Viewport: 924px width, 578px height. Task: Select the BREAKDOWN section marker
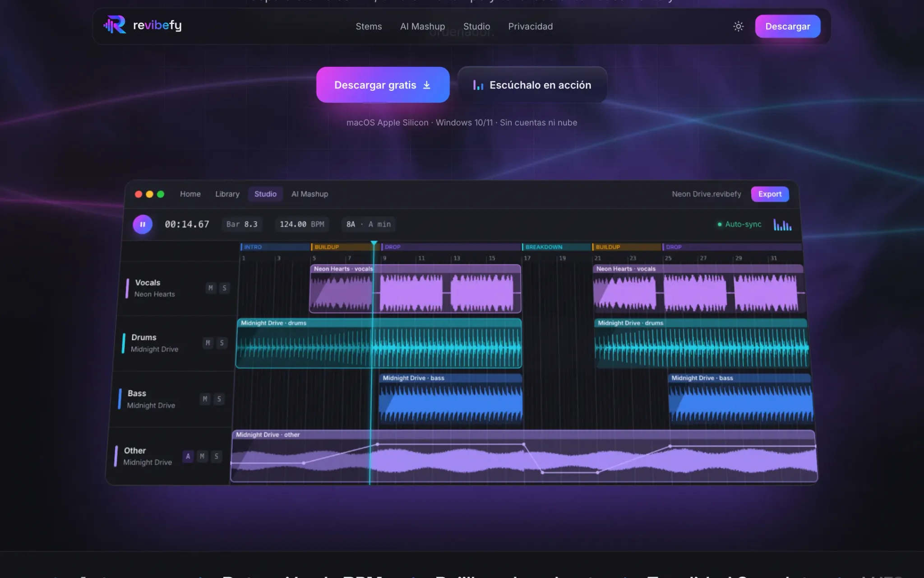click(557, 247)
